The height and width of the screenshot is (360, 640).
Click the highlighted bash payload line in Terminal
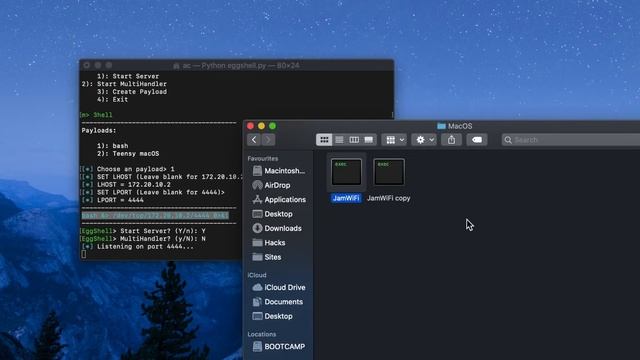[x=155, y=216]
